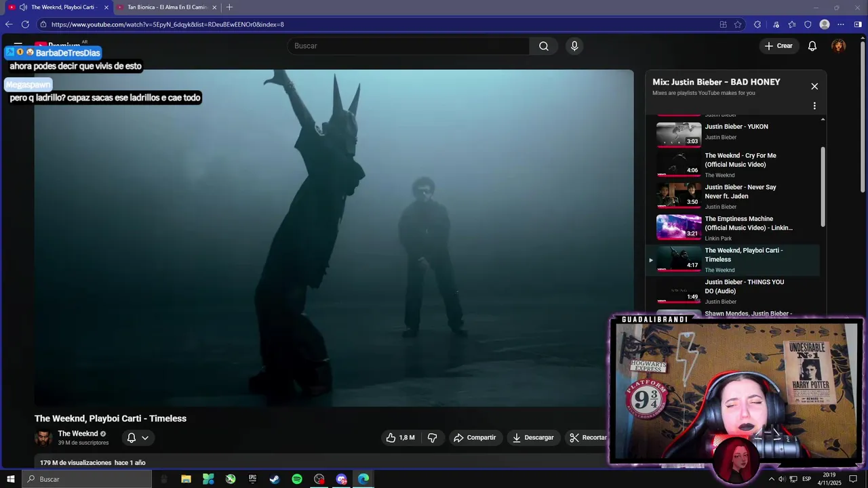Click the Crear create button
The height and width of the screenshot is (488, 868).
[778, 46]
